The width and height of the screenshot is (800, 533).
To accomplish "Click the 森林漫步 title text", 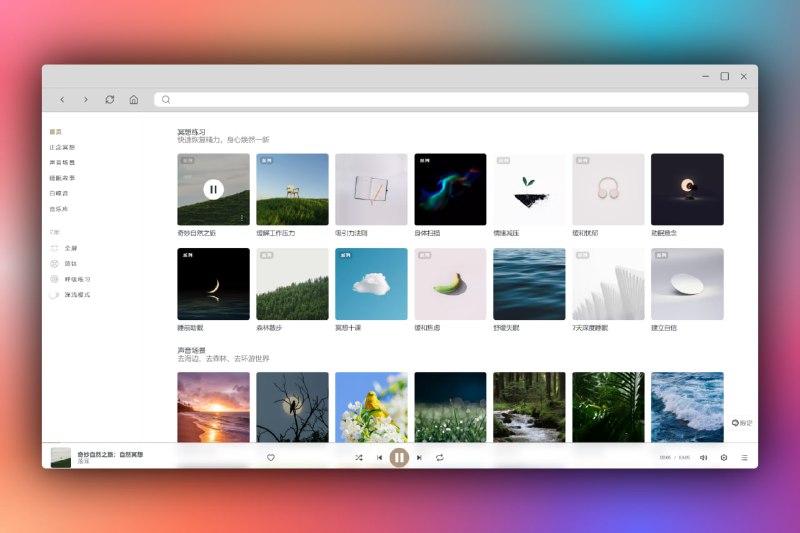I will point(269,328).
